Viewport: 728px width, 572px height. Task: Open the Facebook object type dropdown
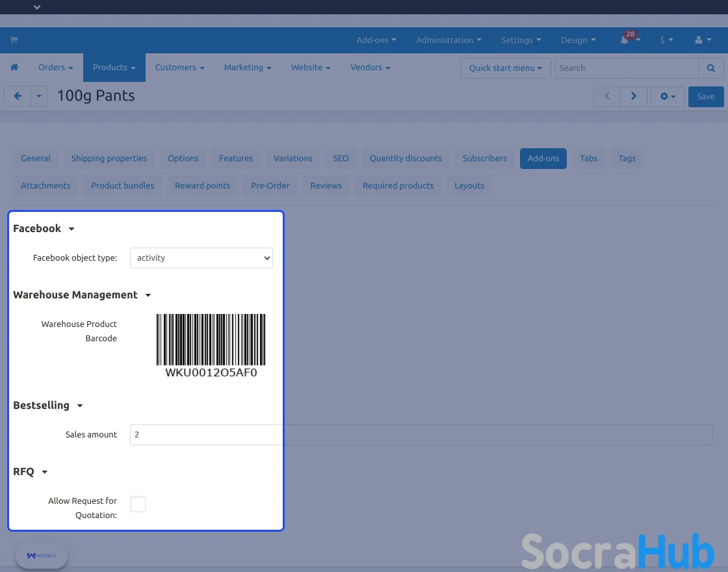(201, 257)
